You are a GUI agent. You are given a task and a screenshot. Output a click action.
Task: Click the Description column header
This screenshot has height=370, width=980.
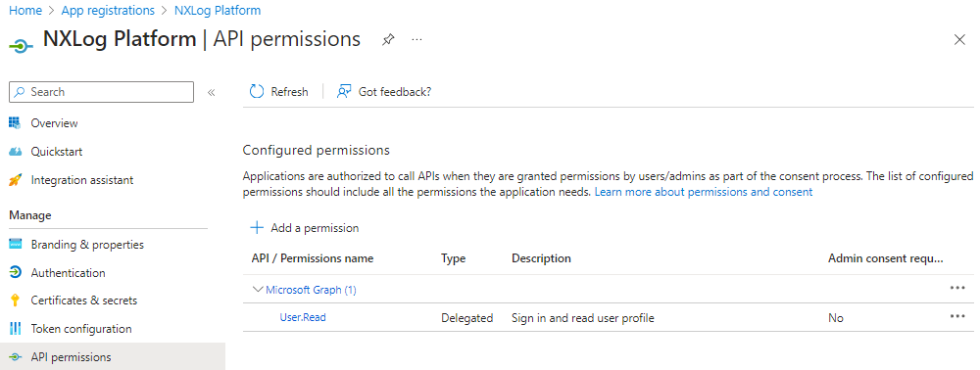click(541, 258)
